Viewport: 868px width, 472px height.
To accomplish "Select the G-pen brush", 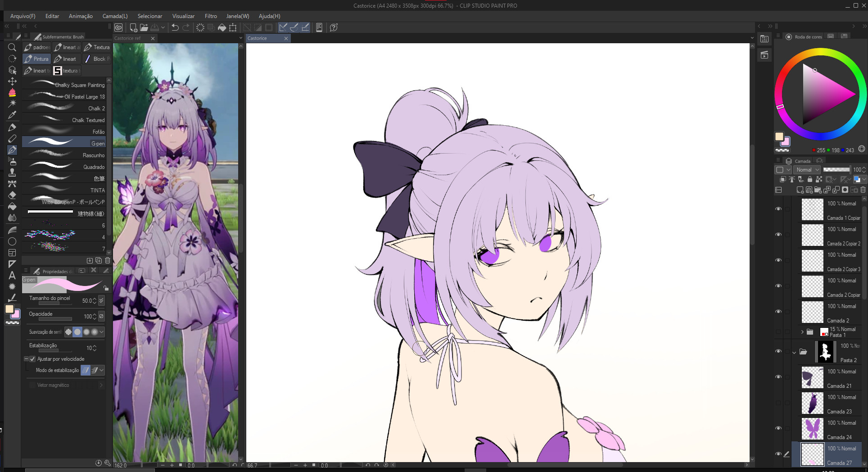I will coord(64,143).
